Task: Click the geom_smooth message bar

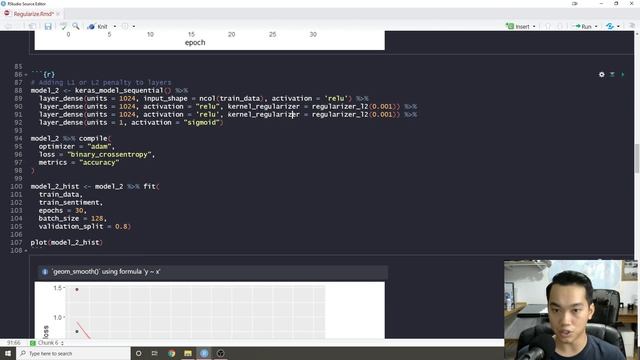Action: [x=213, y=272]
